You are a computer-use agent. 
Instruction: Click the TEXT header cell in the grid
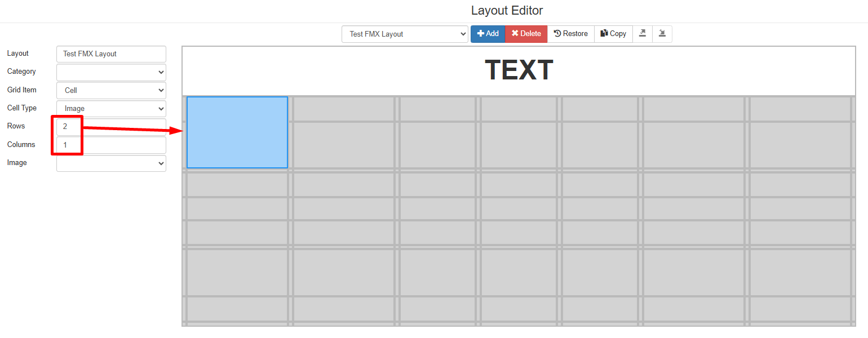[519, 71]
